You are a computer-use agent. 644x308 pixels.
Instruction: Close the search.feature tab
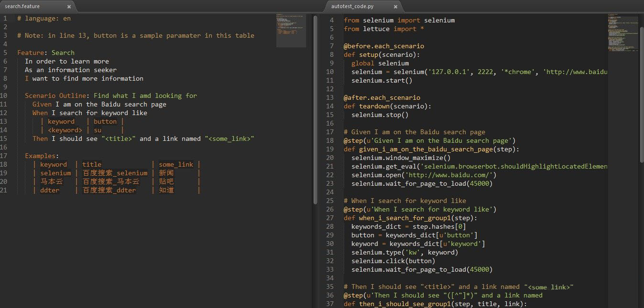click(x=69, y=7)
